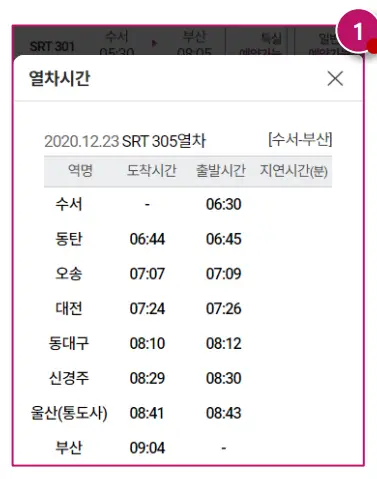Viewport: 377px width, 479px height.
Task: Select 부산 arrival time 09:04
Action: pyautogui.click(x=147, y=448)
